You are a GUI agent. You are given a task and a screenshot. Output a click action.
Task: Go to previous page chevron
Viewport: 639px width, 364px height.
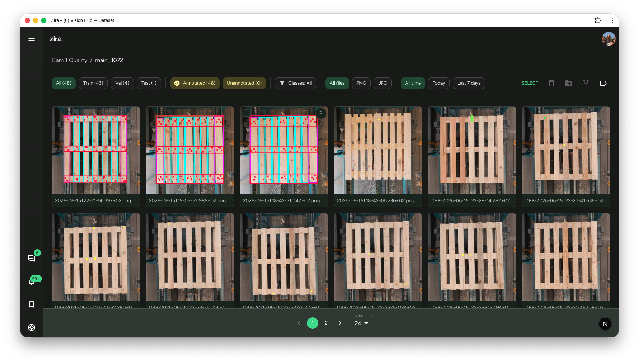tap(299, 323)
